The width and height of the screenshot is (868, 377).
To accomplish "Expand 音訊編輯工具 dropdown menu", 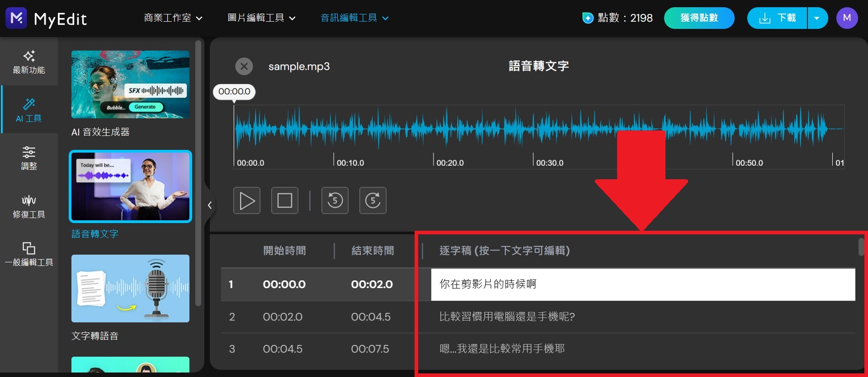I will (x=354, y=18).
